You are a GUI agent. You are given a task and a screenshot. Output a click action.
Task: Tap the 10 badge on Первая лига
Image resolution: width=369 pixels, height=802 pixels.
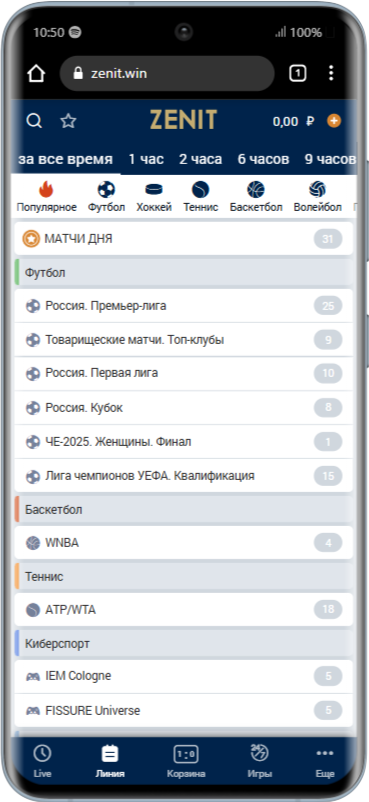coord(328,373)
